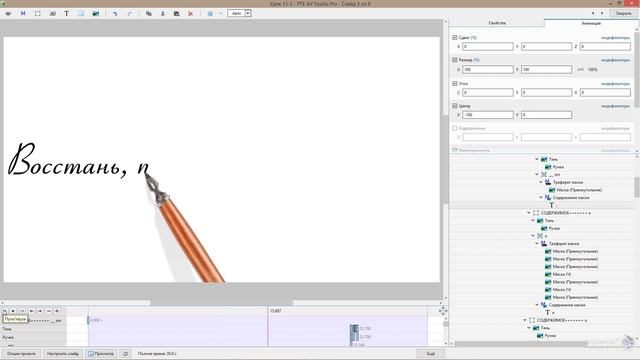Click the canvas horizontal scrollbar thumb
640x360 pixels.
[222, 303]
